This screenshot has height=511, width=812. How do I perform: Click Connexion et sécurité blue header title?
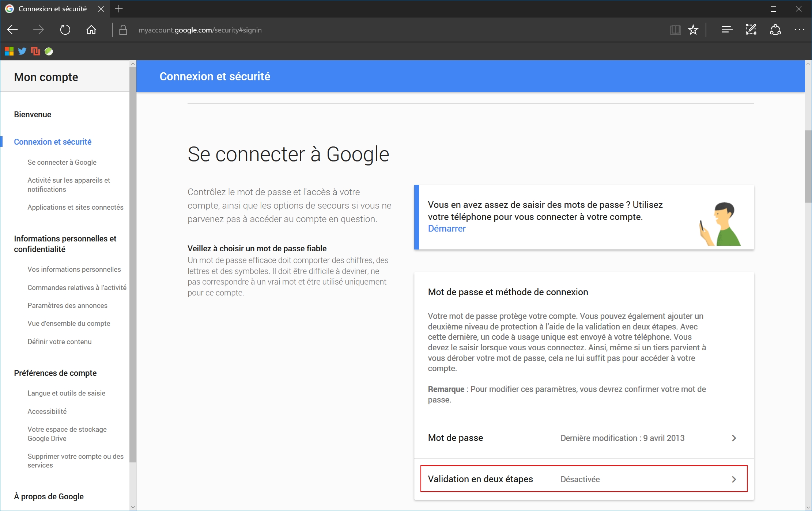215,76
